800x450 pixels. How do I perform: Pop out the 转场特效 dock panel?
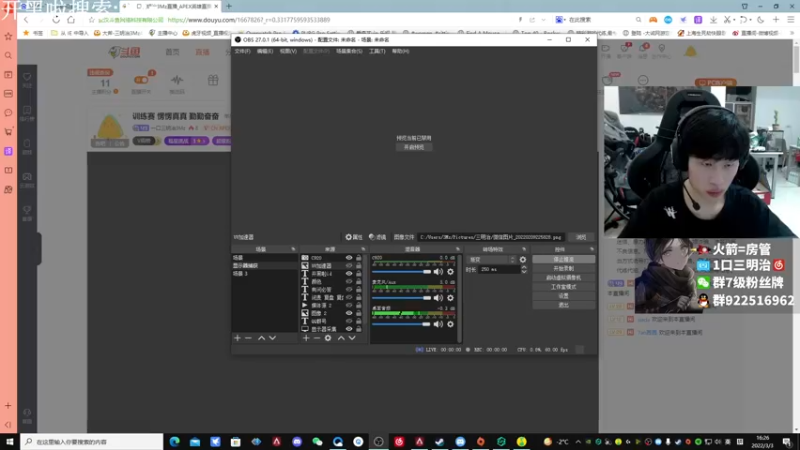point(524,249)
